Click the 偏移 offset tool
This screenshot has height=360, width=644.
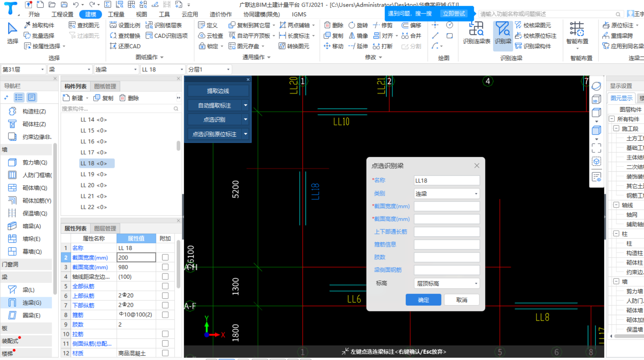click(x=411, y=25)
